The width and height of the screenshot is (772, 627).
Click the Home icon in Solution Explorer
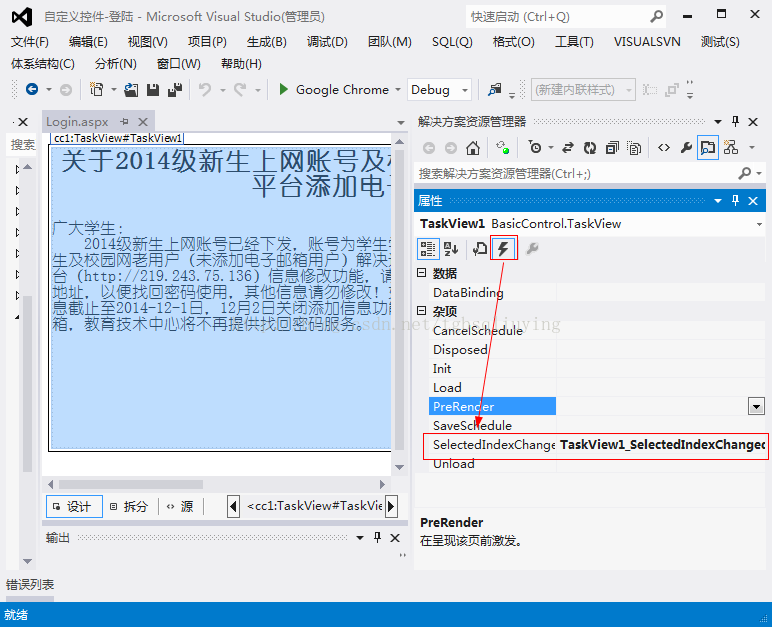[473, 148]
